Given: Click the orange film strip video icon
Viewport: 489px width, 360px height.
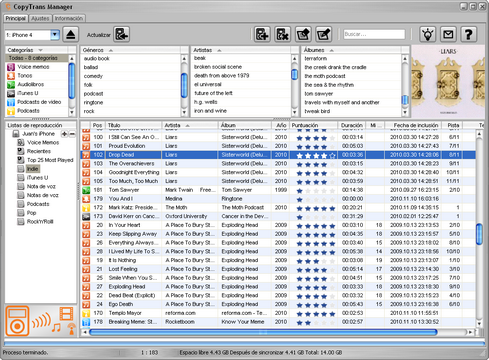Looking at the screenshot, I should [66, 314].
